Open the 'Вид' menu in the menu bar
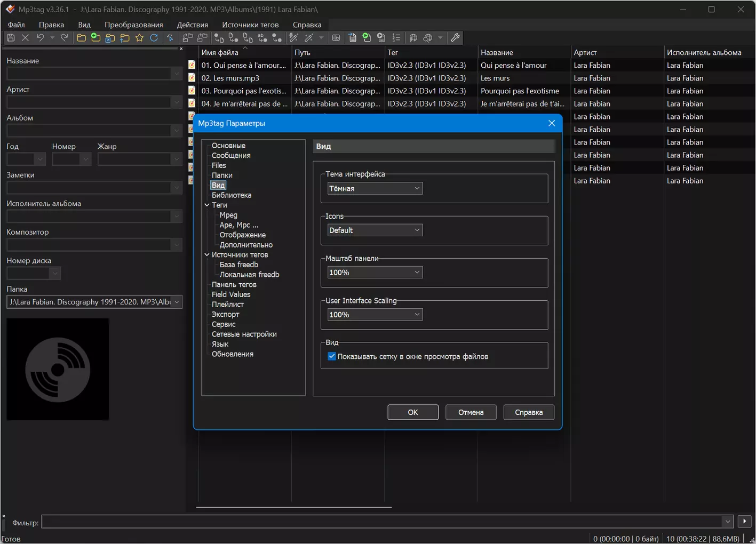 (84, 25)
